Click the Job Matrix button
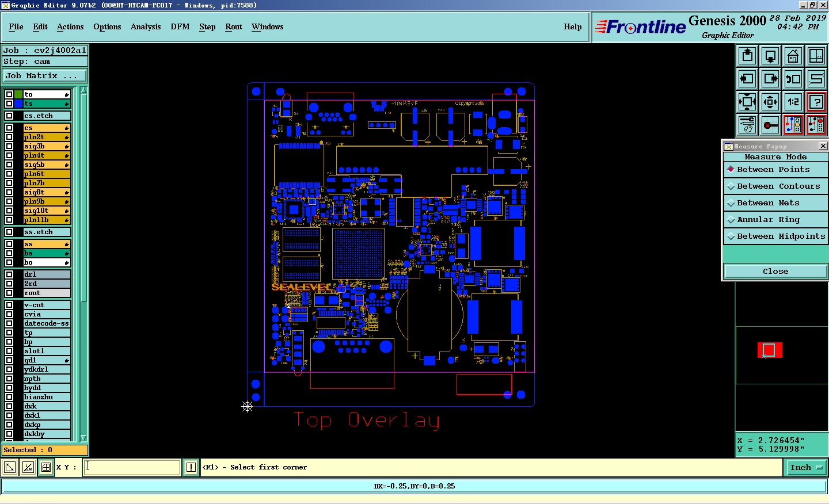The width and height of the screenshot is (829, 504). tap(45, 76)
